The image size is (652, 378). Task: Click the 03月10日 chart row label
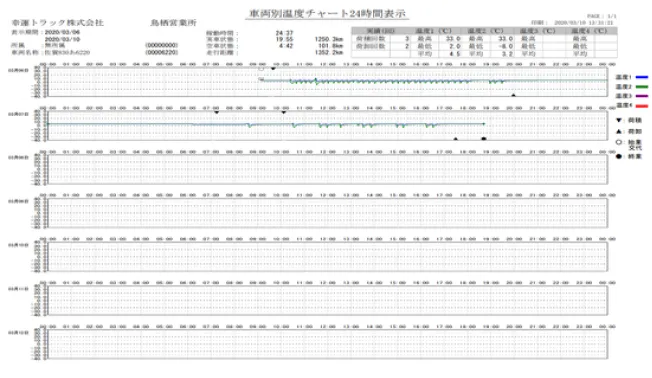pyautogui.click(x=18, y=245)
